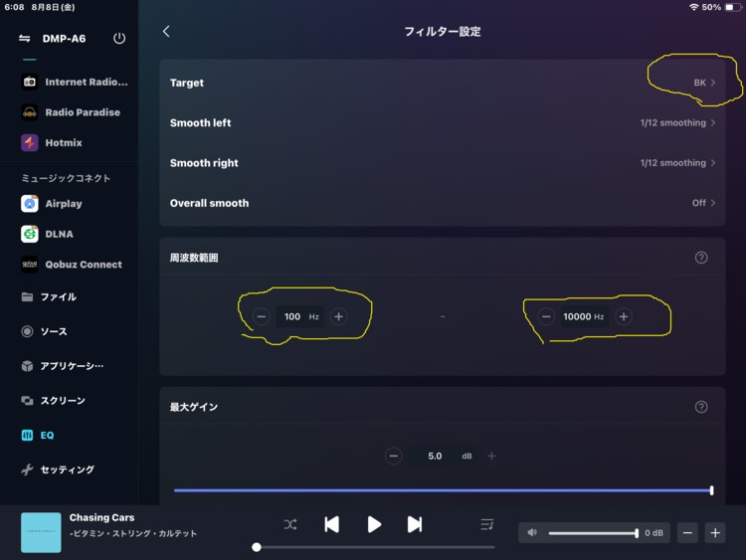
Task: Click the volume slider handle
Action: pyautogui.click(x=637, y=533)
